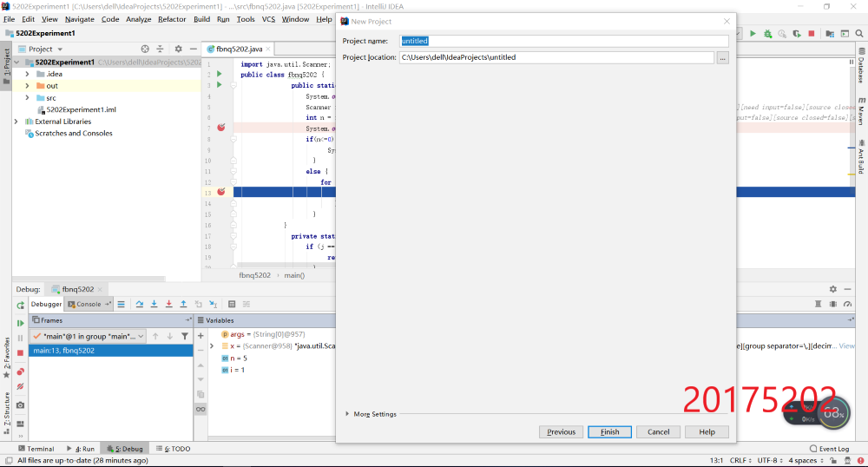
Task: Add new watch with plus icon in Variables
Action: tap(201, 336)
